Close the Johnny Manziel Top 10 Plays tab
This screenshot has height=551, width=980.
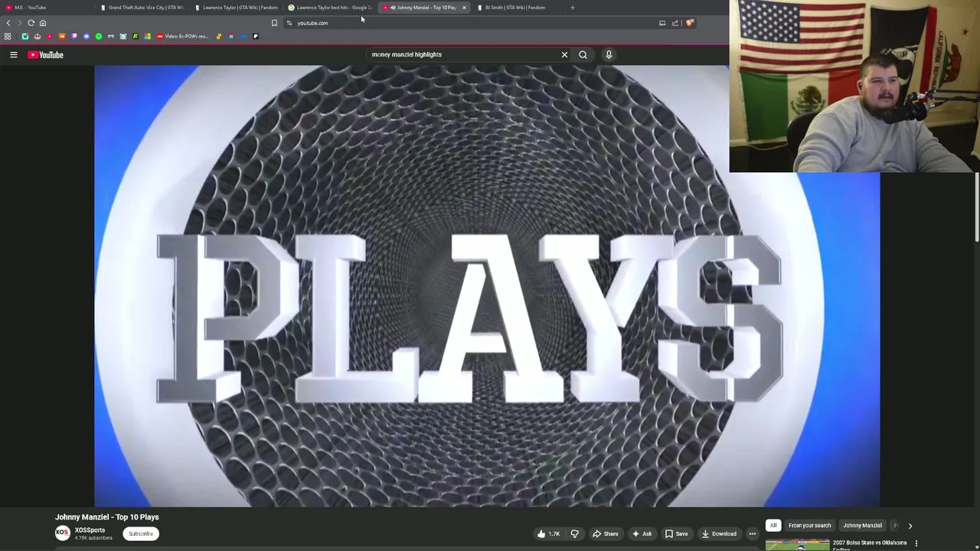click(463, 8)
